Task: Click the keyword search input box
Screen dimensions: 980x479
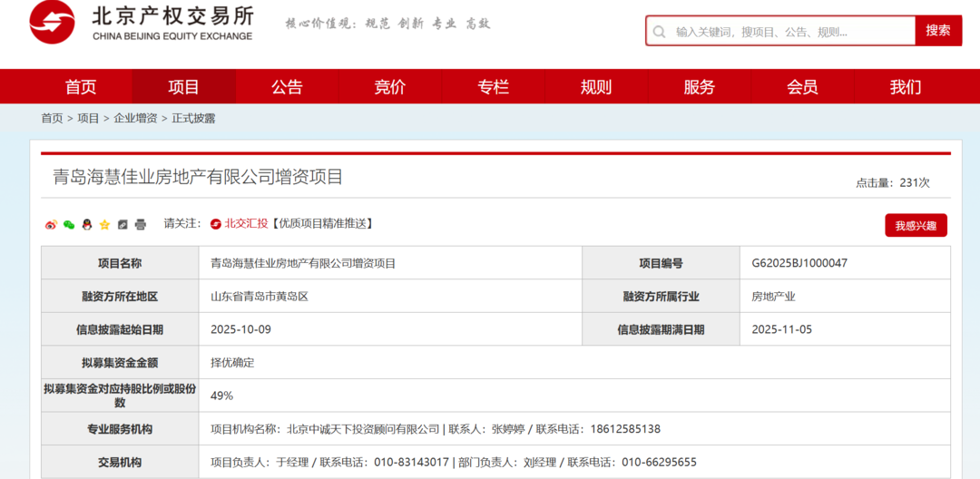Action: point(789,31)
